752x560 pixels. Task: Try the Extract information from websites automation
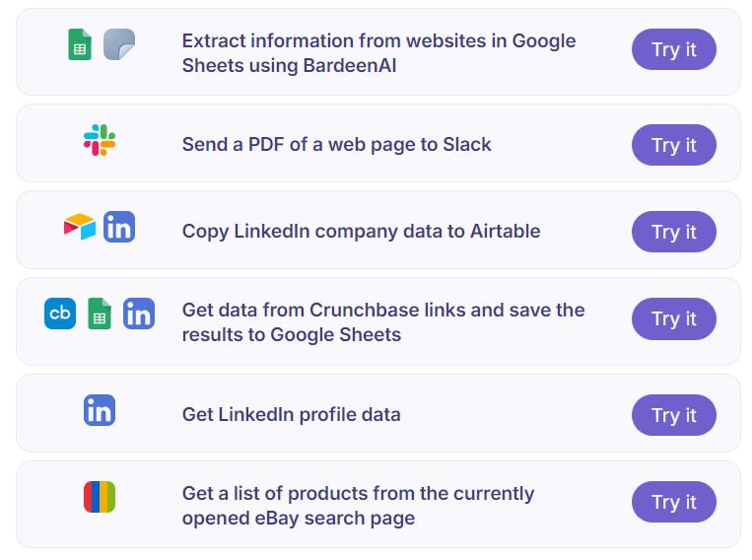pos(674,49)
